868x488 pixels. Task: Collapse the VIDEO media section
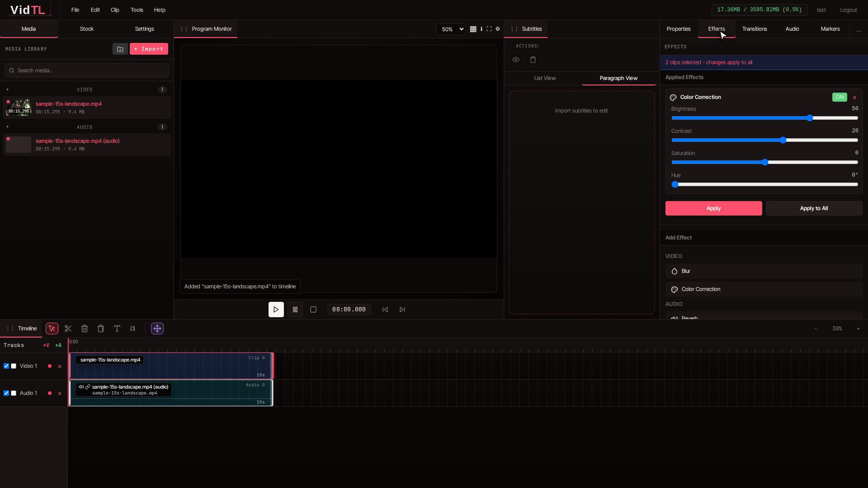[7, 89]
